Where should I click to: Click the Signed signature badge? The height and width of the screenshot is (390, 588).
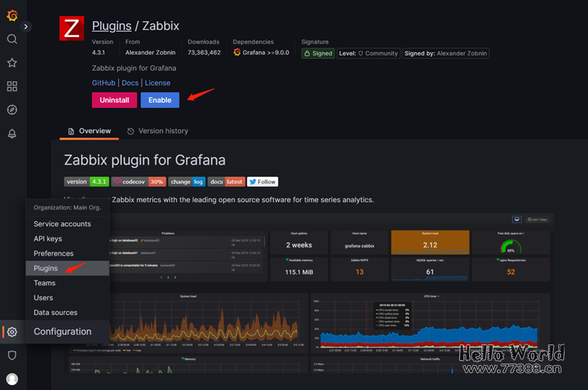tap(318, 53)
